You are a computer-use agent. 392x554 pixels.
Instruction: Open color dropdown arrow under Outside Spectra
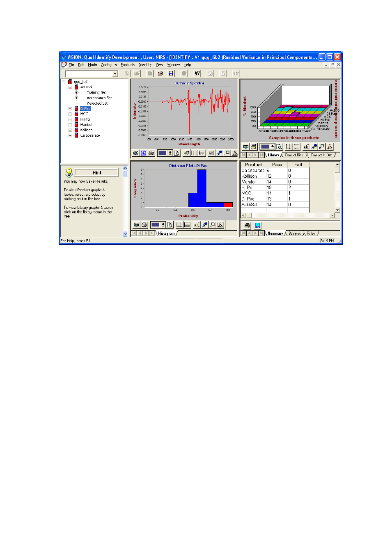click(170, 153)
